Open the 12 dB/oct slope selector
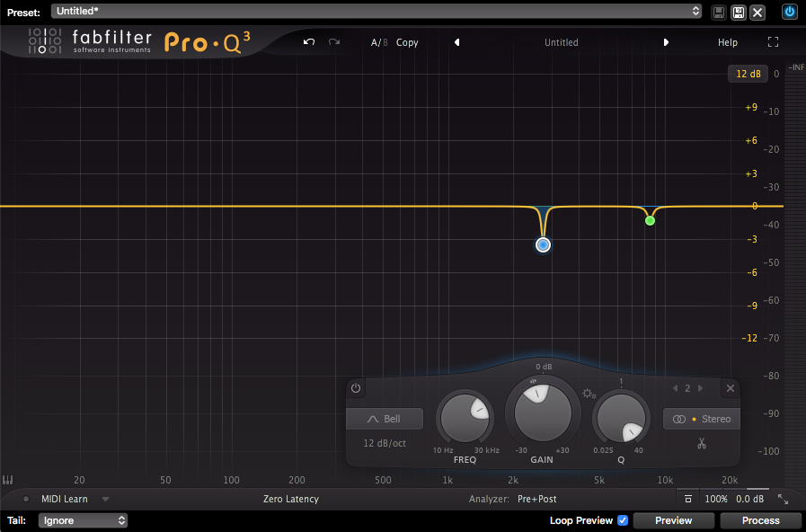806x532 pixels. [385, 443]
